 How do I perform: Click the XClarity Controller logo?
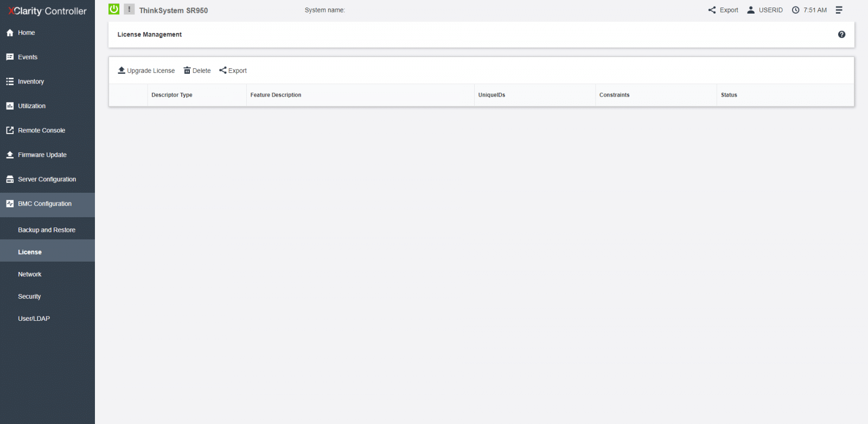pos(47,11)
